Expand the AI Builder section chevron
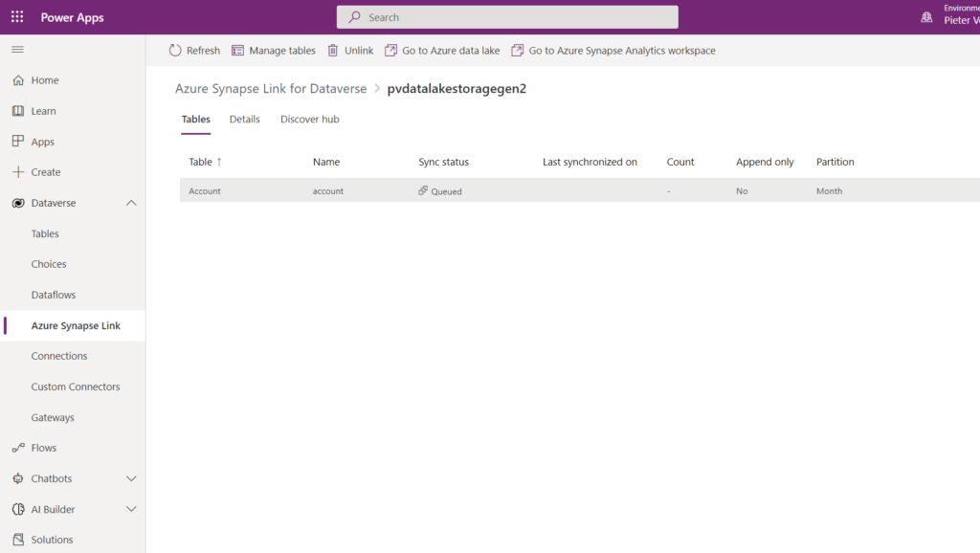This screenshot has height=553, width=980. [131, 509]
